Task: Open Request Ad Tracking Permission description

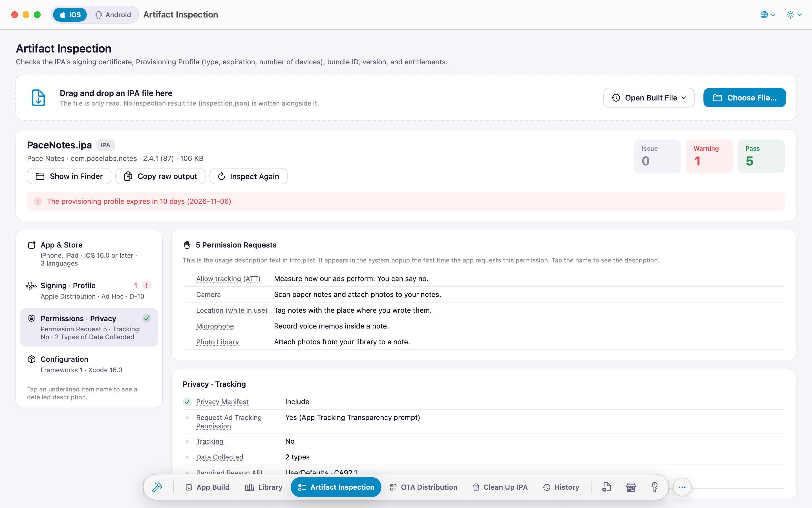Action: [229, 422]
